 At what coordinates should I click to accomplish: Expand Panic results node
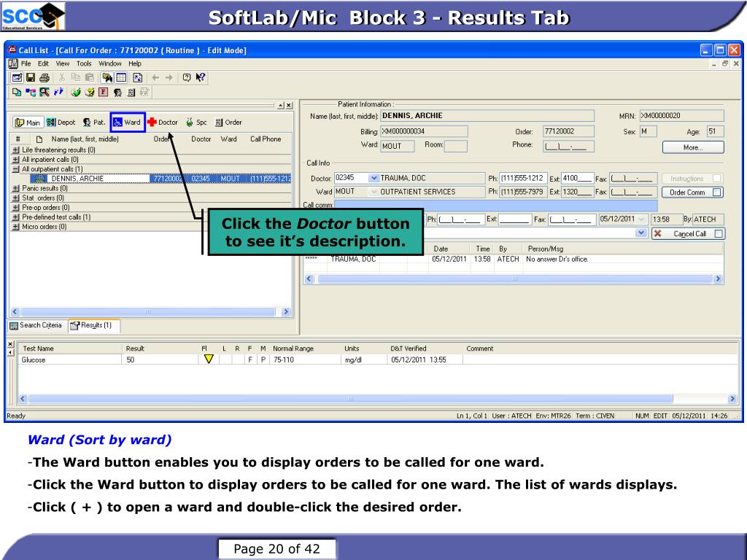(16, 188)
